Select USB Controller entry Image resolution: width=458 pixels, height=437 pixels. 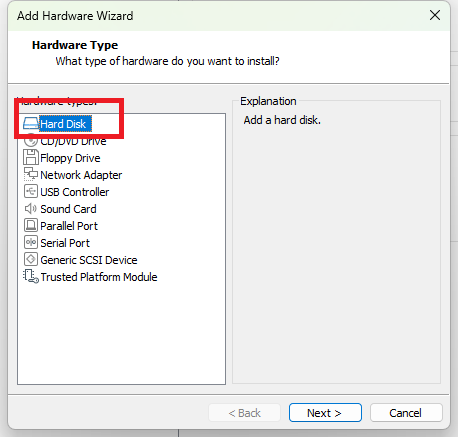(75, 192)
